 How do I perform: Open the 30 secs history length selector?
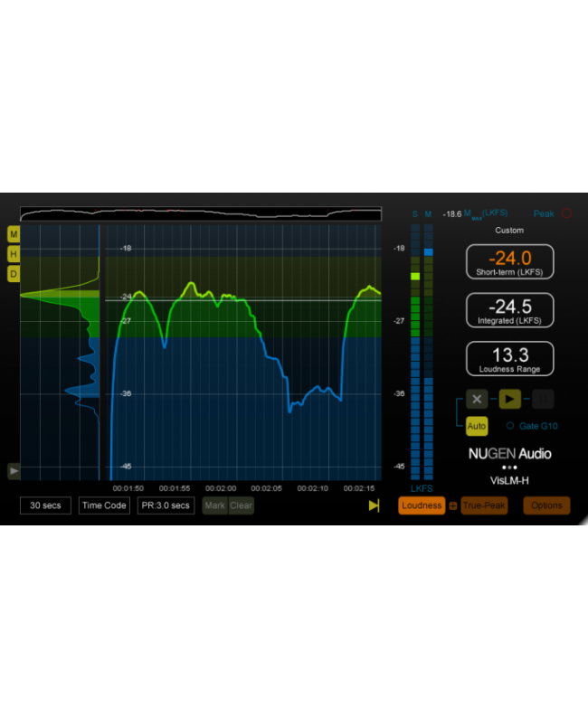[x=45, y=505]
